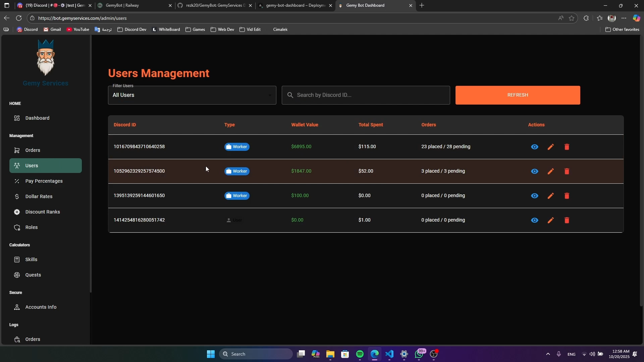Open Other favorites folder
This screenshot has height=362, width=644.
(622, 29)
